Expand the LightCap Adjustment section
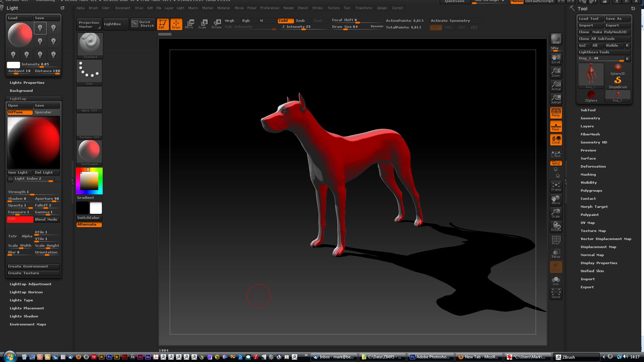Image resolution: width=644 pixels, height=362 pixels. point(31,284)
